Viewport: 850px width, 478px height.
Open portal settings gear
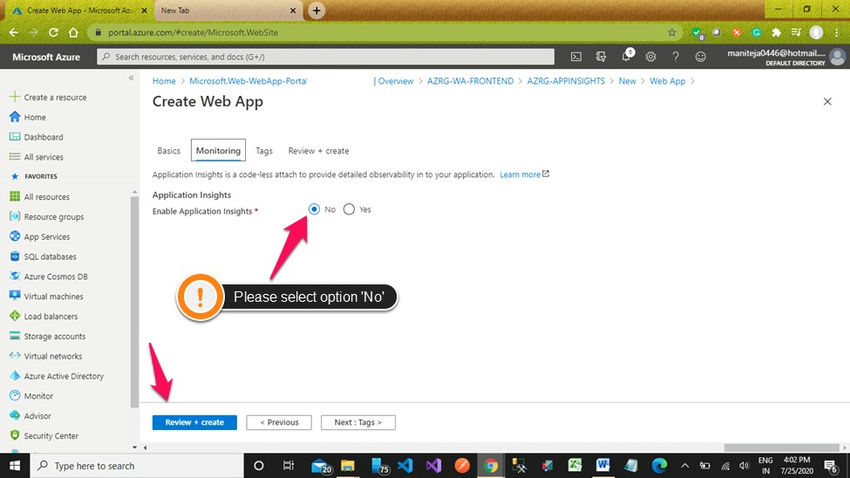point(651,56)
